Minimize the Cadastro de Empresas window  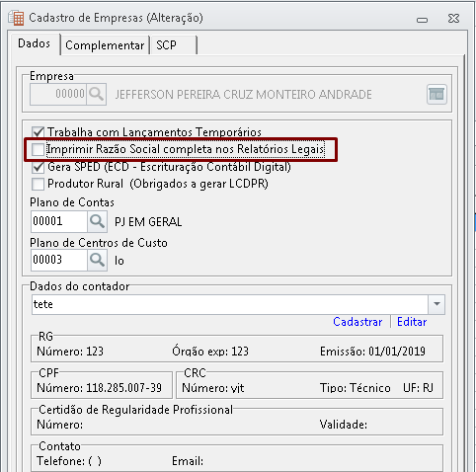[x=422, y=20]
